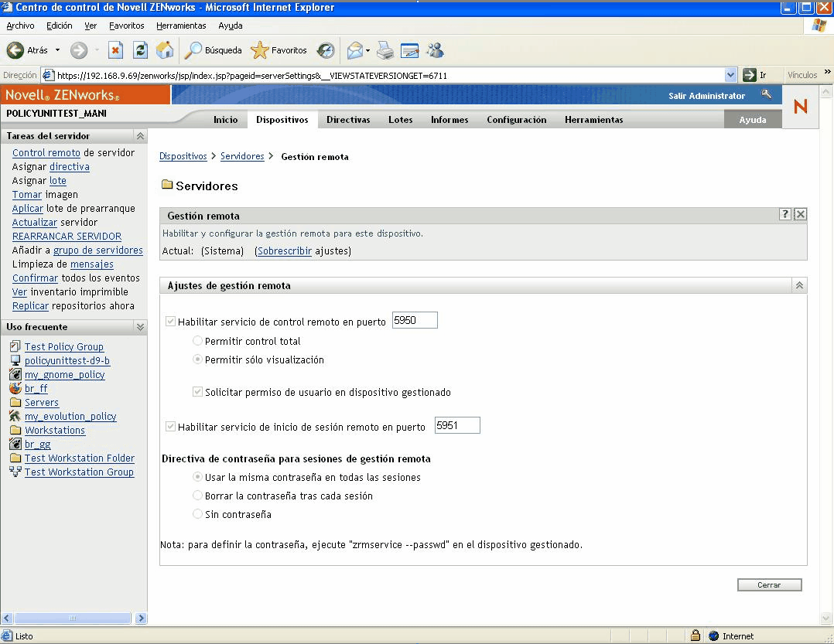This screenshot has height=644, width=834.
Task: Refresh the page with the reload icon
Action: pyautogui.click(x=141, y=50)
